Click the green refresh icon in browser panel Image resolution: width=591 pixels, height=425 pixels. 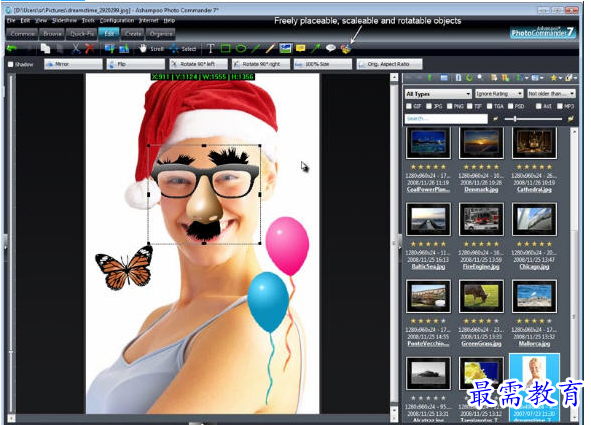tap(469, 78)
